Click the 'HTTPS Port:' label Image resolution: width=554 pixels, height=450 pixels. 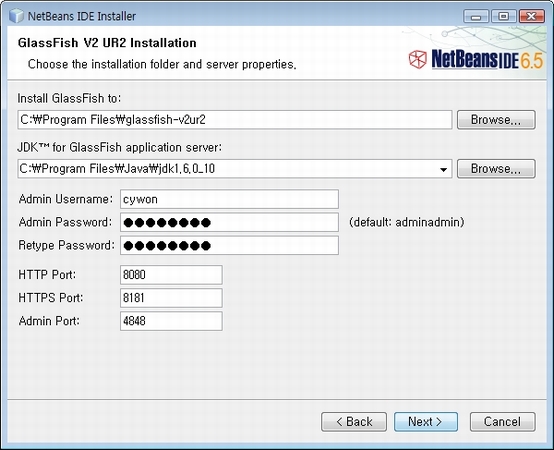[x=51, y=298]
